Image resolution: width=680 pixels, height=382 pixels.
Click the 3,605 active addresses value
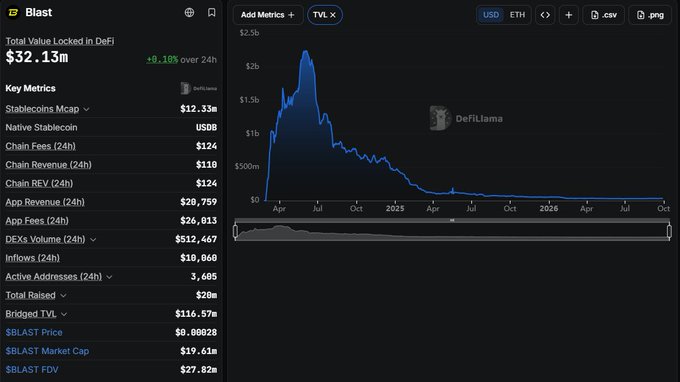pos(204,277)
